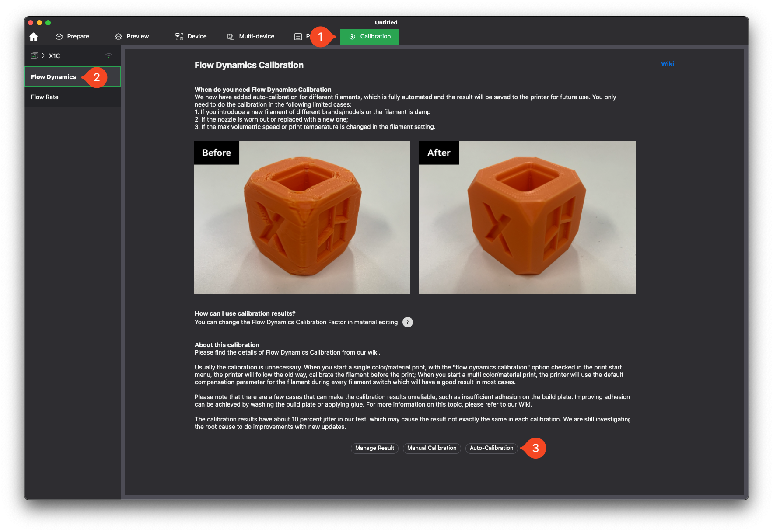
Task: Click the Wi-Fi signal icon beside X1C
Action: (109, 56)
